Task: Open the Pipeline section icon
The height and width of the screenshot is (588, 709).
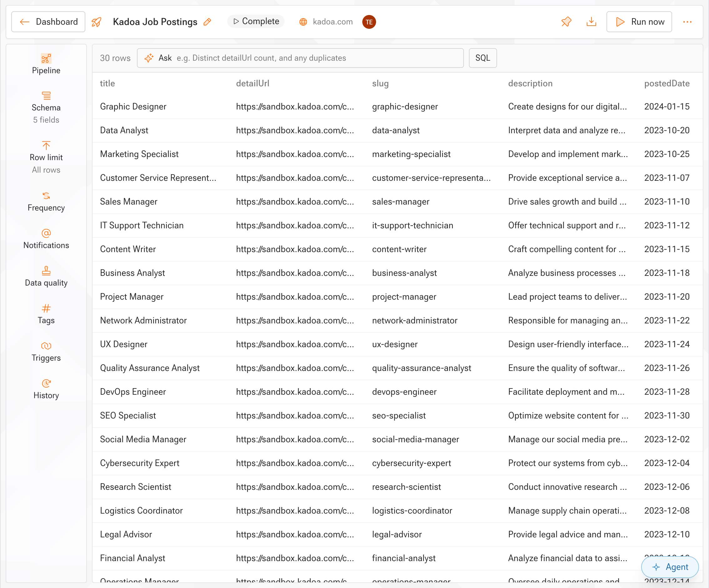Action: [x=46, y=58]
